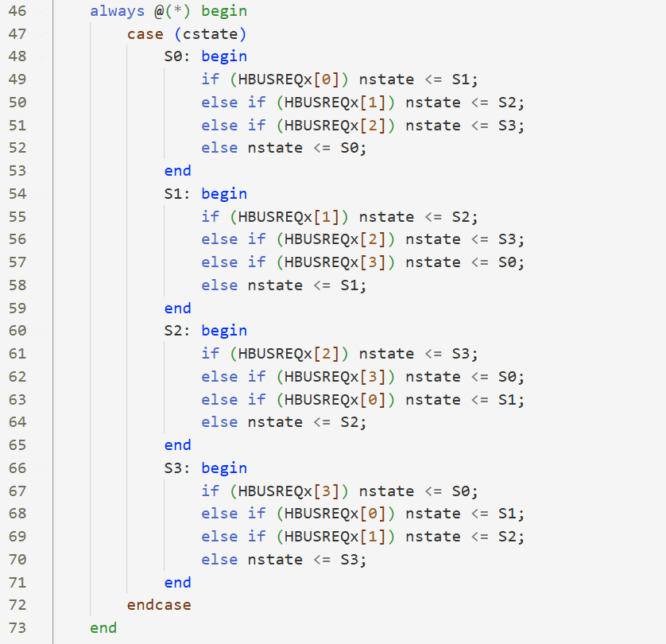Fold the S2 begin block at line 60
The width and height of the screenshot is (666, 644).
42,331
